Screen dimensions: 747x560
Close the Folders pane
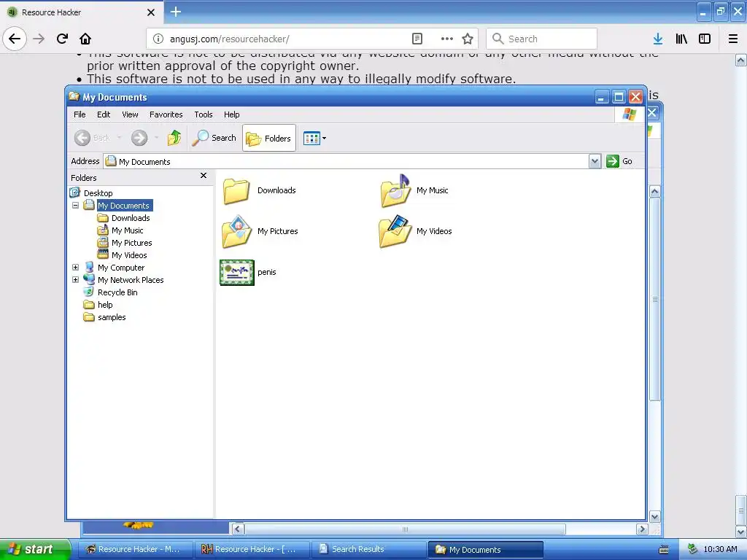pos(204,176)
